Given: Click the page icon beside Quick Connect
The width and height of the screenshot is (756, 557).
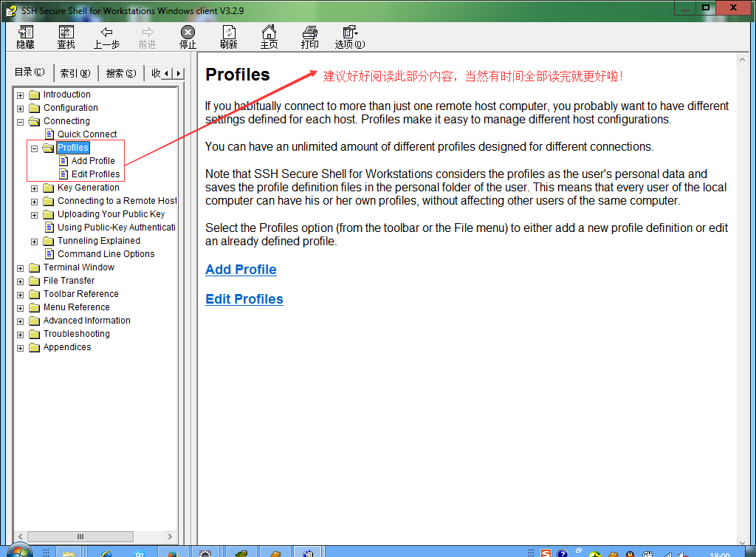Looking at the screenshot, I should click(x=49, y=134).
